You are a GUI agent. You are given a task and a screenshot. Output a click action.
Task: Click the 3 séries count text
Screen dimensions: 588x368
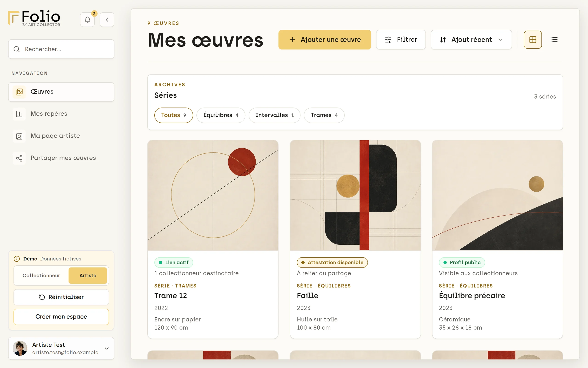pos(545,97)
